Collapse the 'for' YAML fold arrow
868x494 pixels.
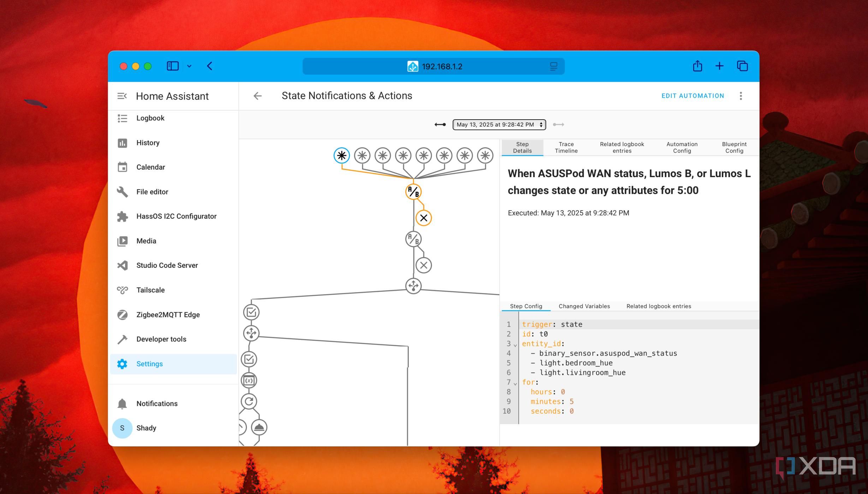[515, 384]
